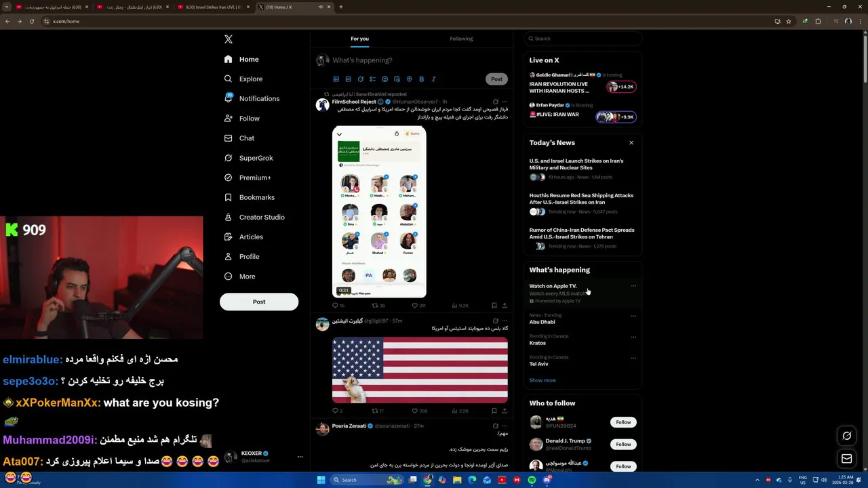Image resolution: width=868 pixels, height=488 pixels.
Task: Follow Donald J. Trump
Action: 623,444
